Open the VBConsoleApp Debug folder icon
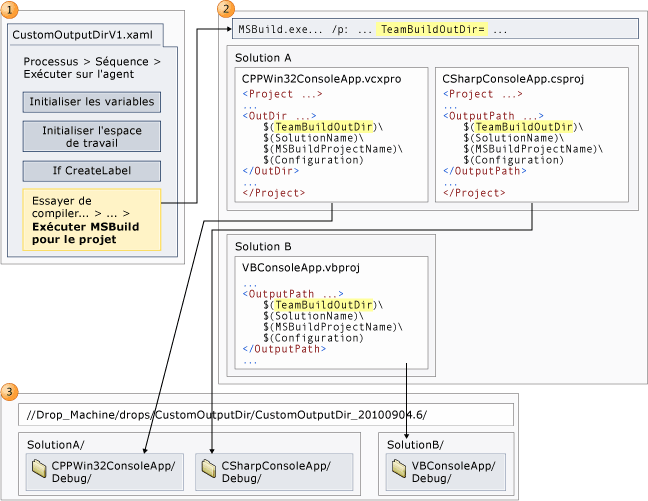 coord(399,468)
